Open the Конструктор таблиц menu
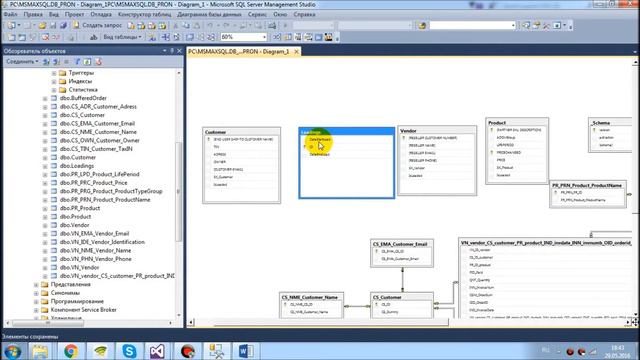This screenshot has height=360, width=640. [144, 14]
